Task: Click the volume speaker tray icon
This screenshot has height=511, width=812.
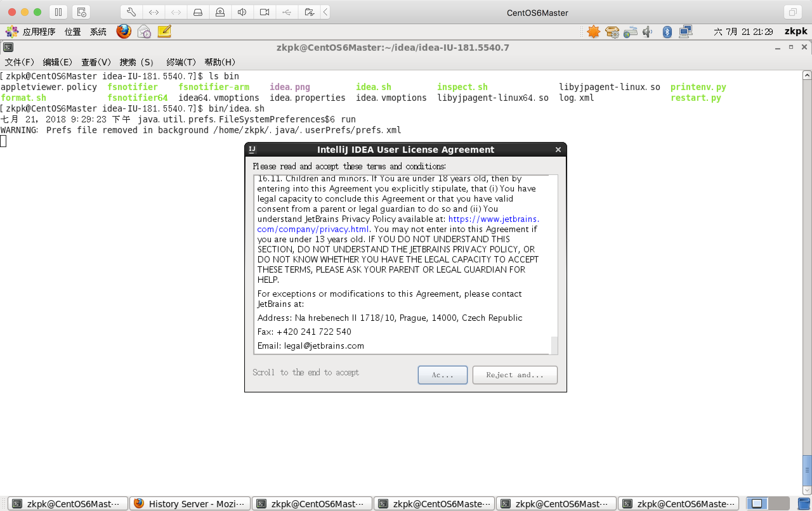Action: 647,32
